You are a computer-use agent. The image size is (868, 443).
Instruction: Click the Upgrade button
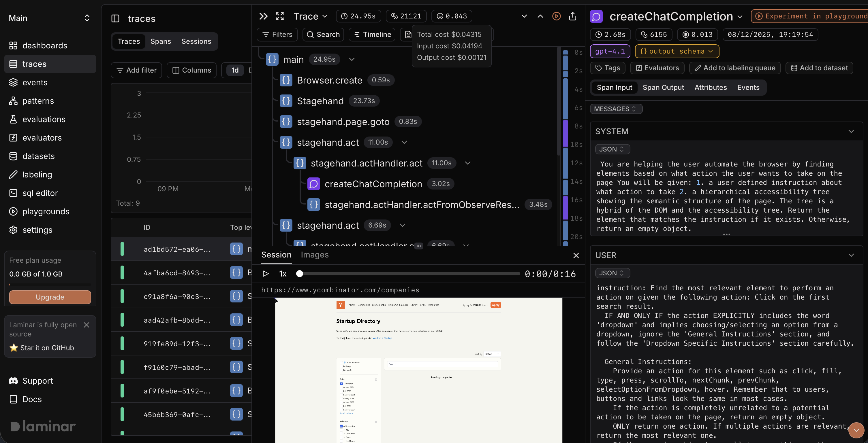tap(50, 297)
